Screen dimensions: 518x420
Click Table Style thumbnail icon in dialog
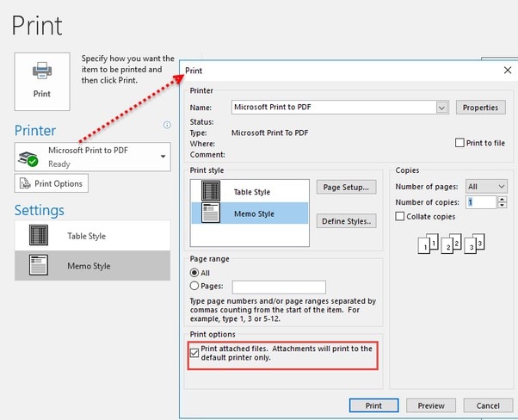211,191
